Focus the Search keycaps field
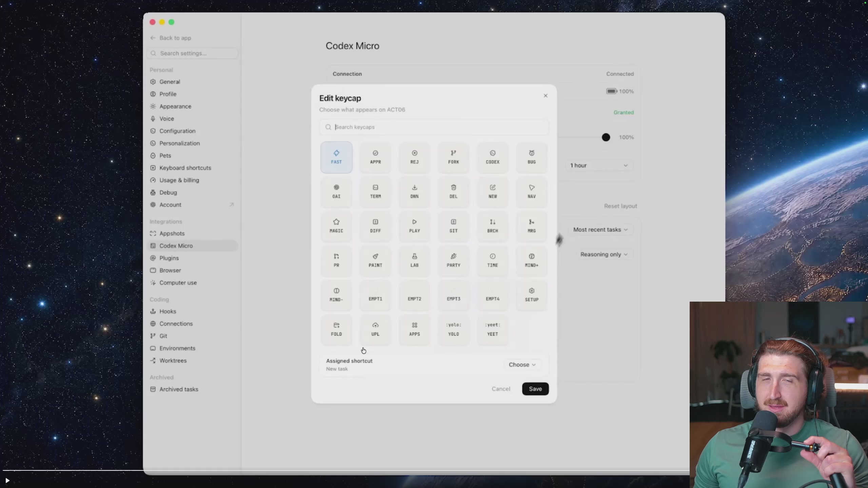Image resolution: width=868 pixels, height=488 pixels. coord(434,127)
